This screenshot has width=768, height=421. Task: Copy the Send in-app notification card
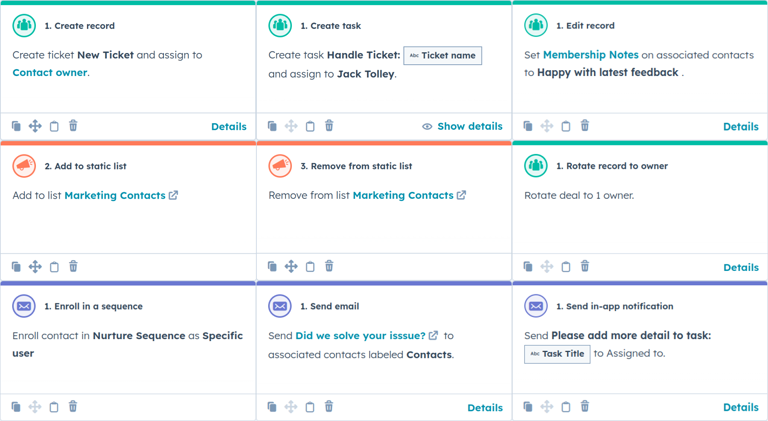(x=528, y=407)
